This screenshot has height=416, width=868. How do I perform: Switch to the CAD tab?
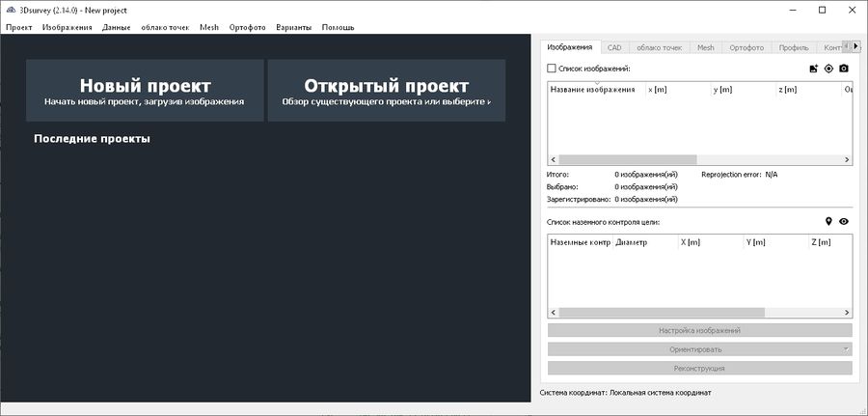click(x=614, y=46)
